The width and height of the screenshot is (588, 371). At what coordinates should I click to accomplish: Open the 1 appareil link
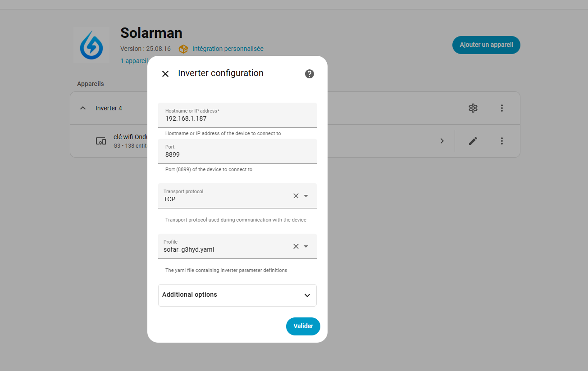[134, 61]
